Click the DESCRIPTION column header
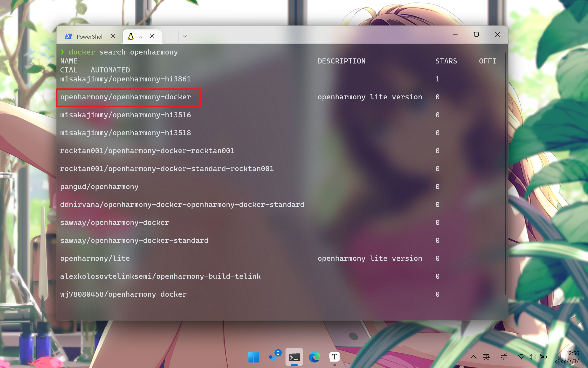This screenshot has height=368, width=588. 341,61
